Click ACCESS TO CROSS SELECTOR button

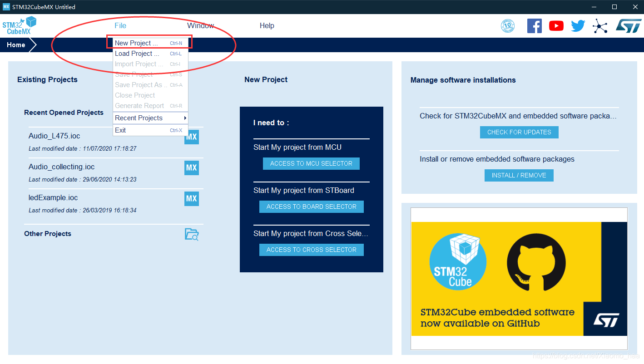click(311, 250)
